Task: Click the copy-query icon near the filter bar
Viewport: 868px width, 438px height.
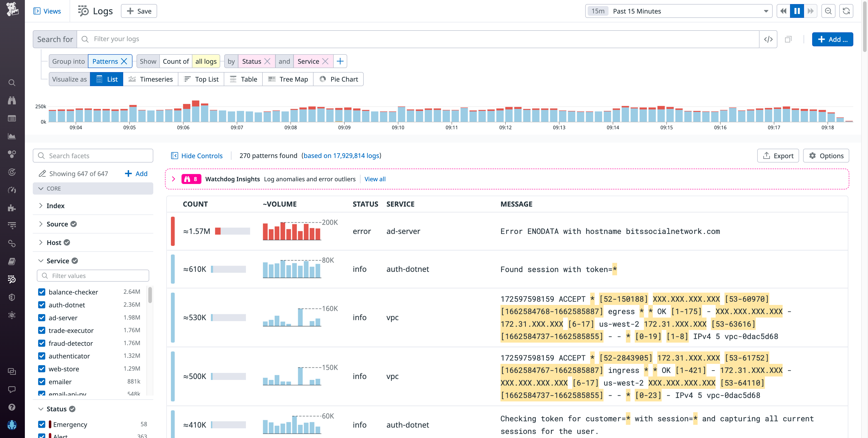Action: [788, 39]
